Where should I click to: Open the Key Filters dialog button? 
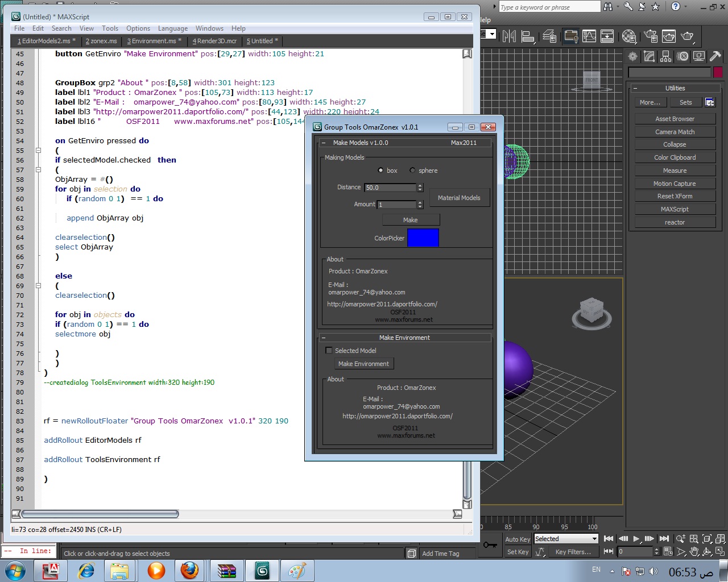click(573, 552)
